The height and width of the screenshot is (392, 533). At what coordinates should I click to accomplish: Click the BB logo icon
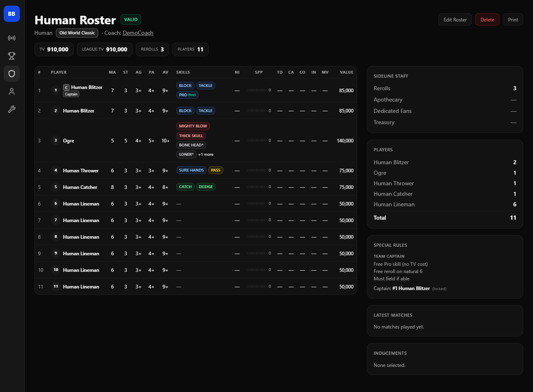pos(12,14)
